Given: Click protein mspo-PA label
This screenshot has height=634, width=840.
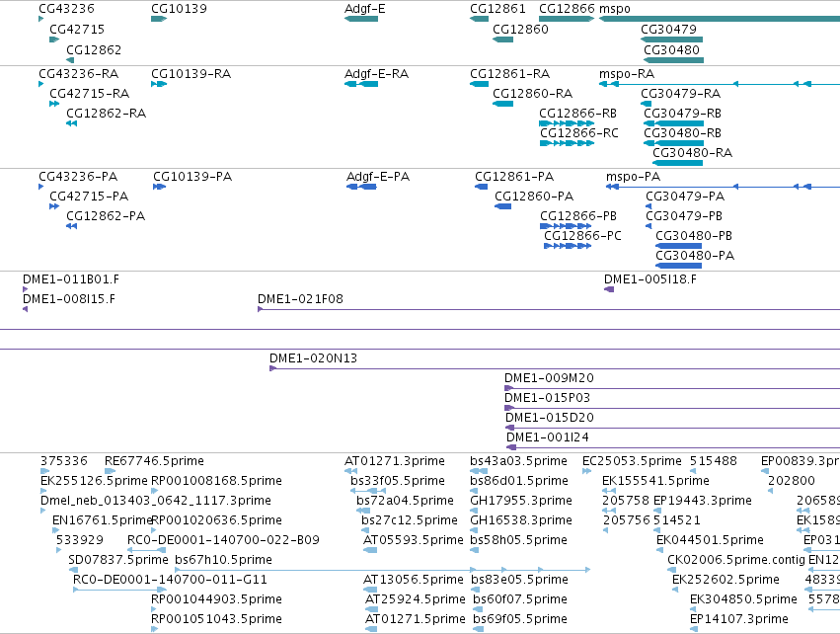Looking at the screenshot, I should click(x=634, y=177).
